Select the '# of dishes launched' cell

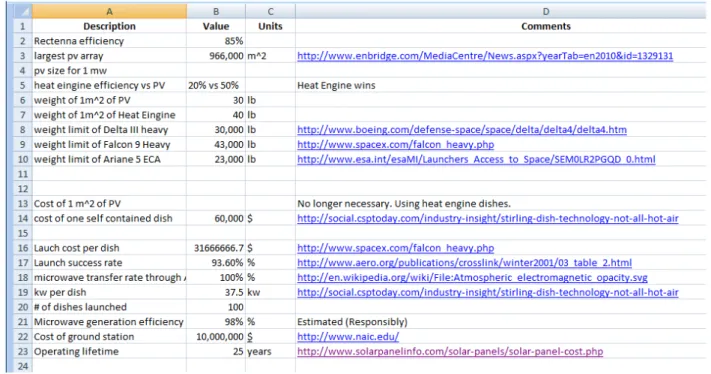tap(109, 307)
